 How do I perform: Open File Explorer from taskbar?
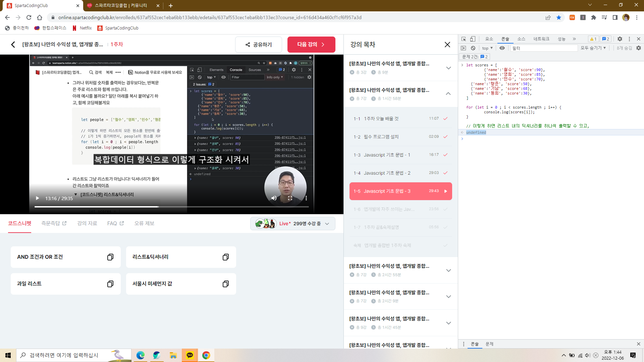[x=173, y=355]
